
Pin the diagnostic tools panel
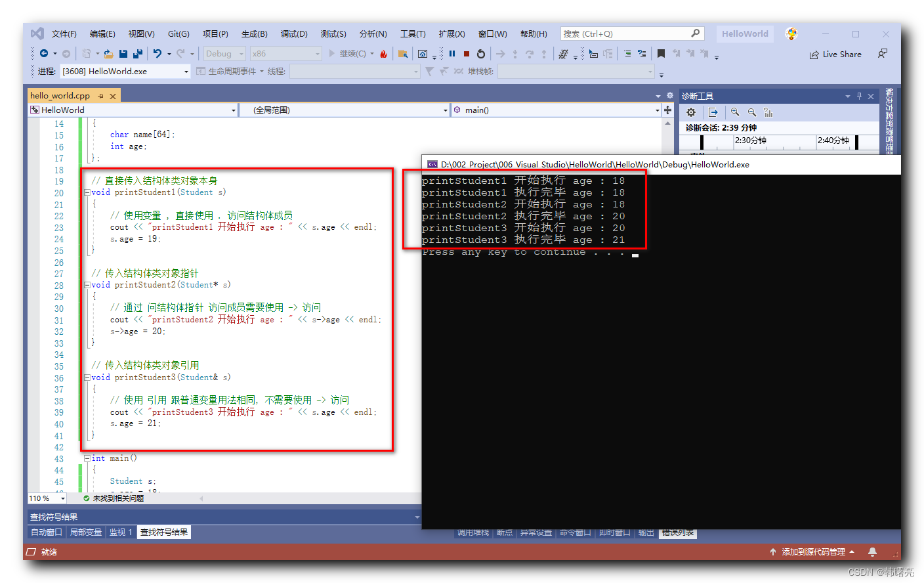pyautogui.click(x=859, y=96)
